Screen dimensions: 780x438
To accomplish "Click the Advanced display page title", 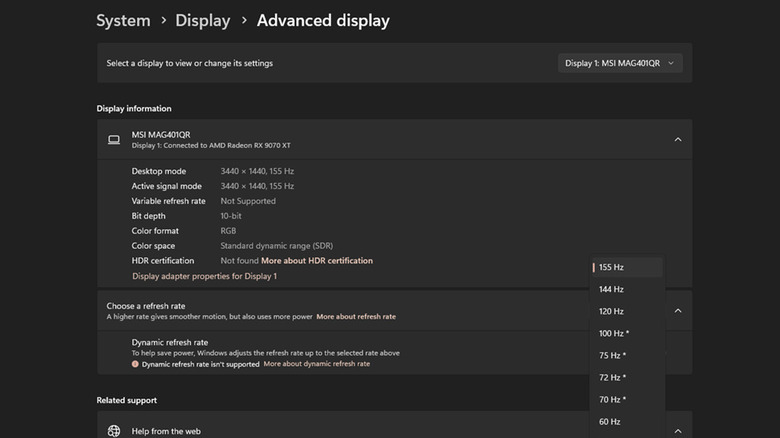I will 323,20.
